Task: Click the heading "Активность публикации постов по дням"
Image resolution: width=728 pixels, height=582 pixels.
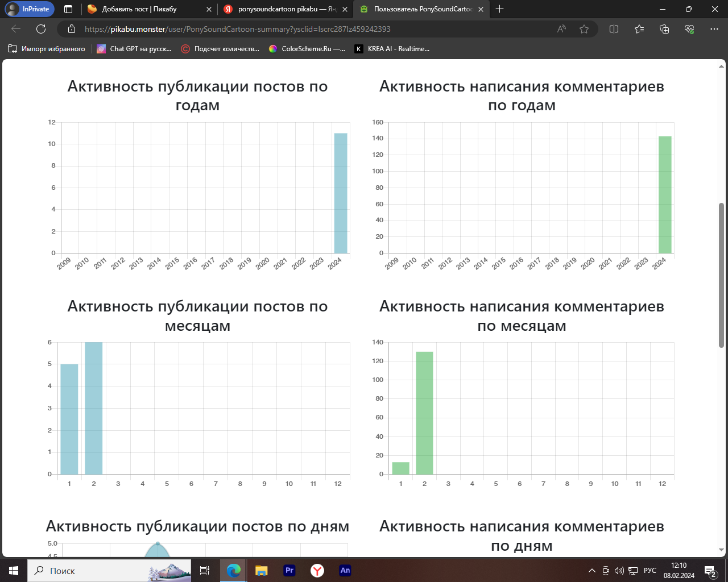Action: [x=197, y=526]
